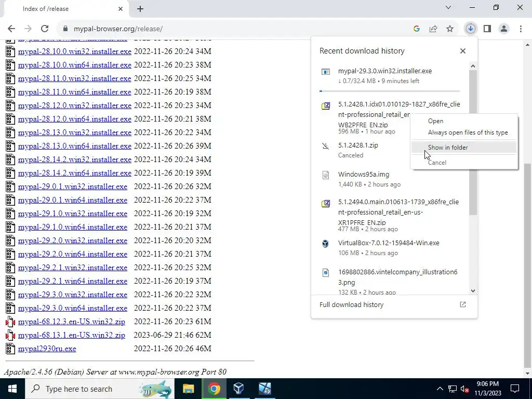Click VirtualBox file icon in downloads
The height and width of the screenshot is (399, 532).
325,244
